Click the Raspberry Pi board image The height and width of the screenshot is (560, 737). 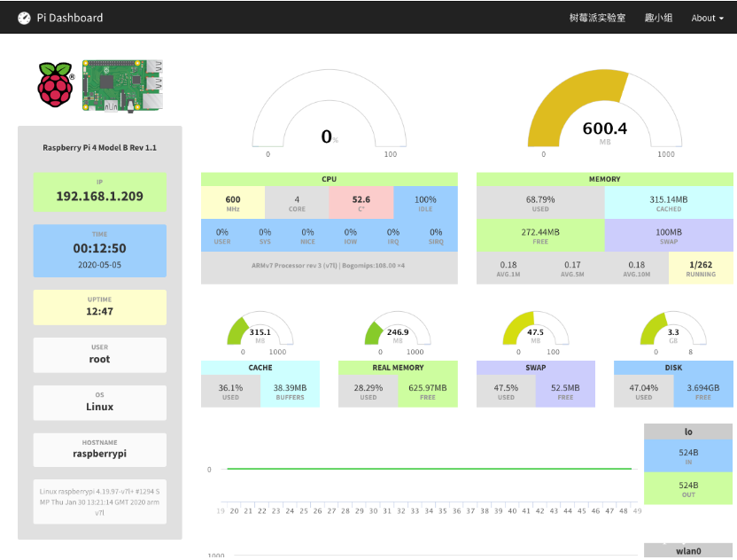click(x=122, y=86)
